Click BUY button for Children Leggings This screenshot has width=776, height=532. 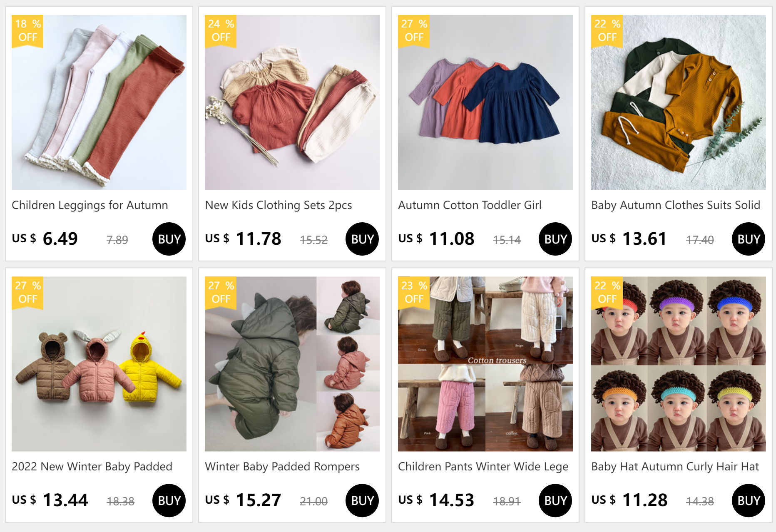point(169,239)
